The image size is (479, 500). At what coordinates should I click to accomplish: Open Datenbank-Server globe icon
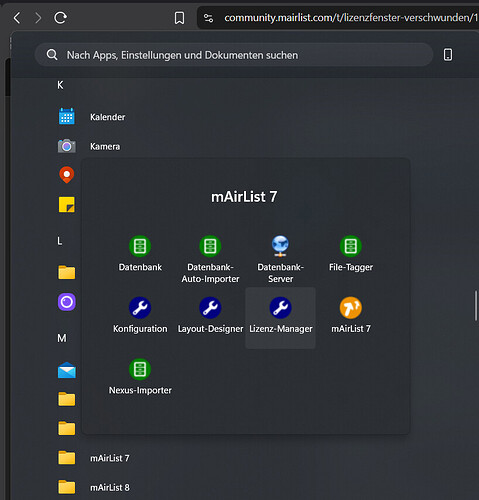(280, 246)
